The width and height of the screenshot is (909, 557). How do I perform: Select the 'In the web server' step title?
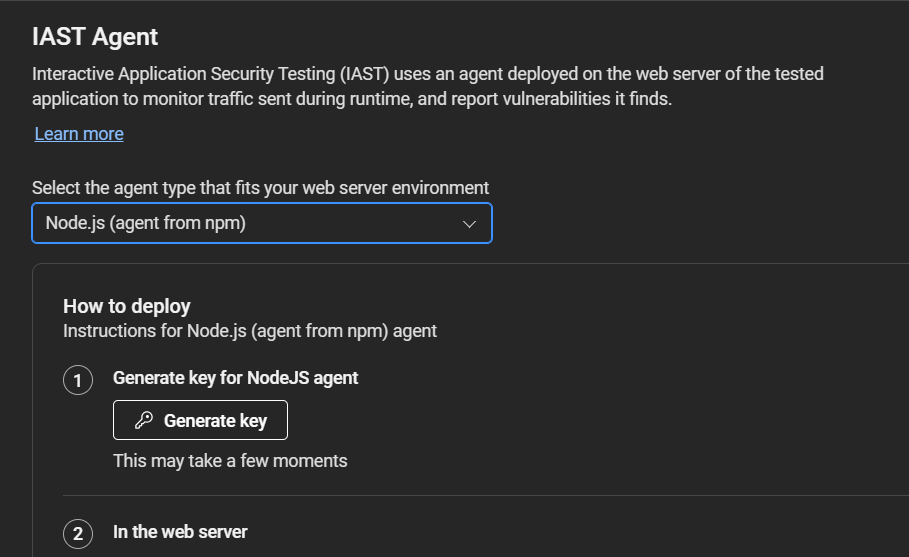(x=180, y=532)
